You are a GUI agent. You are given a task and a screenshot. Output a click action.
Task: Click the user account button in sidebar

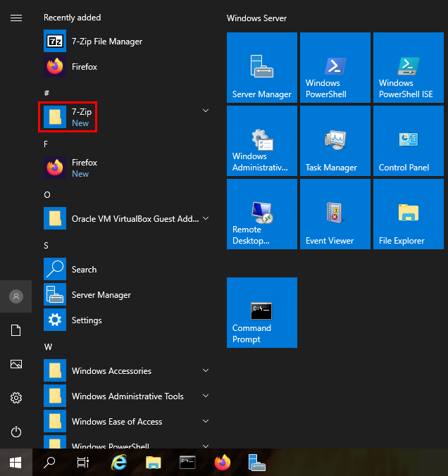[16, 297]
